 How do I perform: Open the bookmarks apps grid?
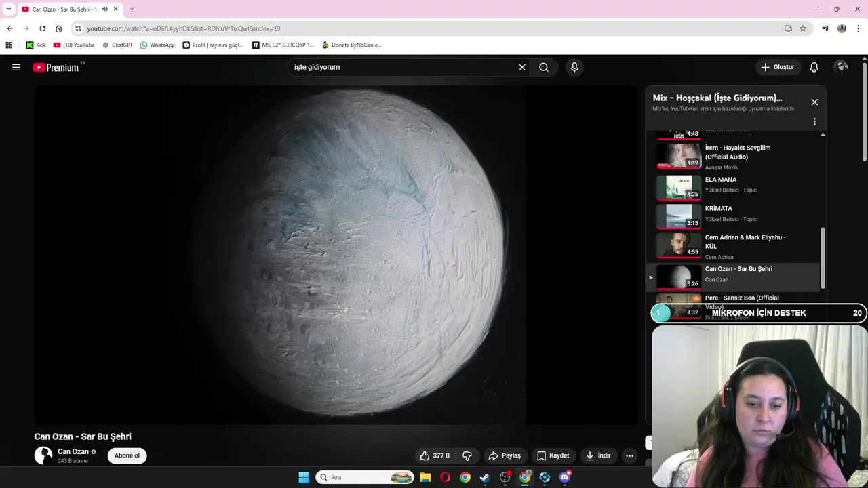pyautogui.click(x=9, y=45)
